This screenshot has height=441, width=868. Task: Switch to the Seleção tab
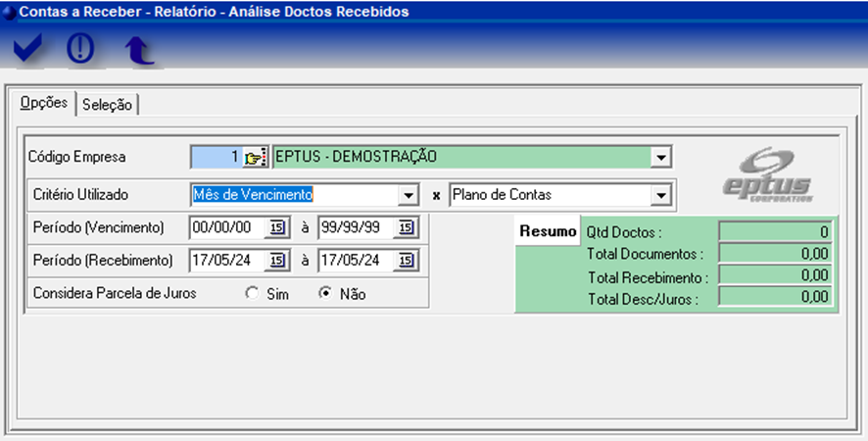tap(108, 104)
